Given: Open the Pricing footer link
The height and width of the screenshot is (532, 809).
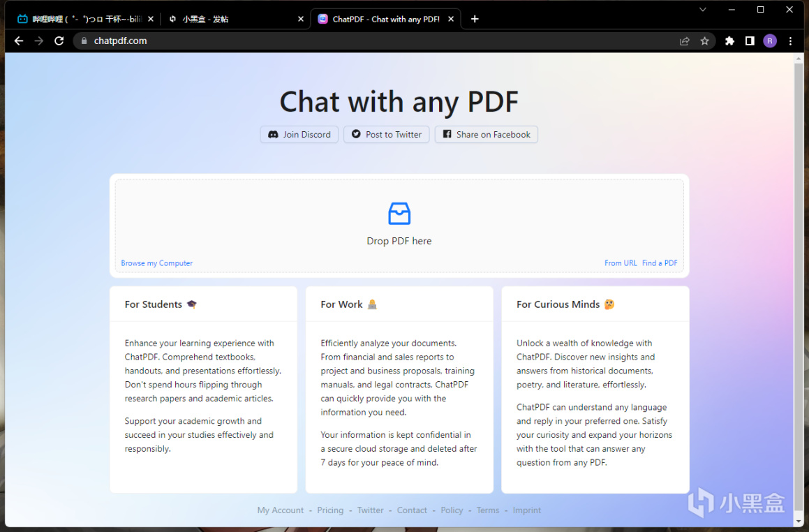Looking at the screenshot, I should (x=330, y=510).
